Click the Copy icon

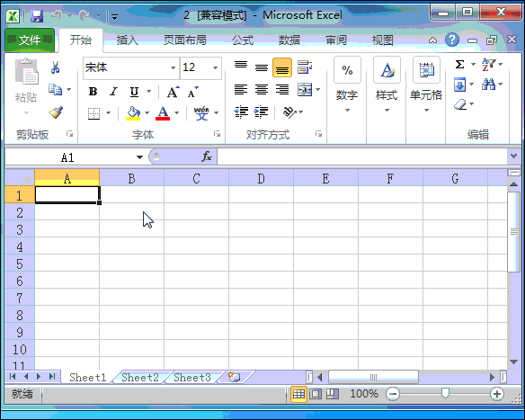tap(55, 89)
